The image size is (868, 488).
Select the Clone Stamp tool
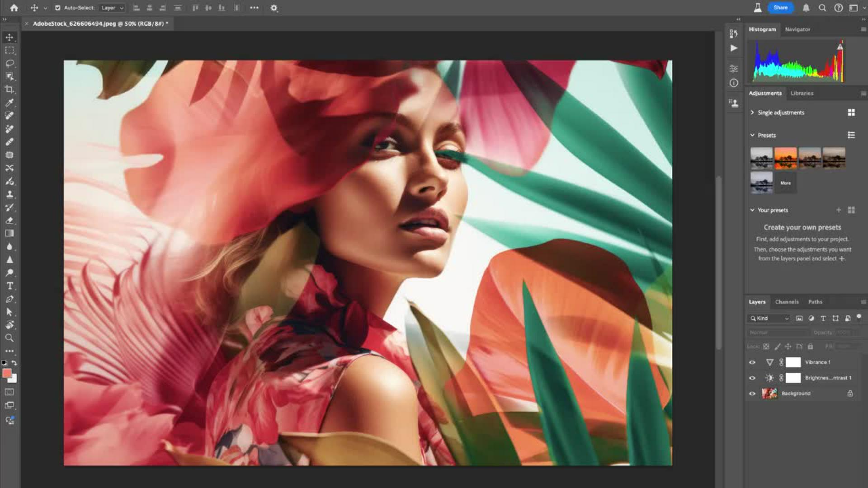click(9, 194)
